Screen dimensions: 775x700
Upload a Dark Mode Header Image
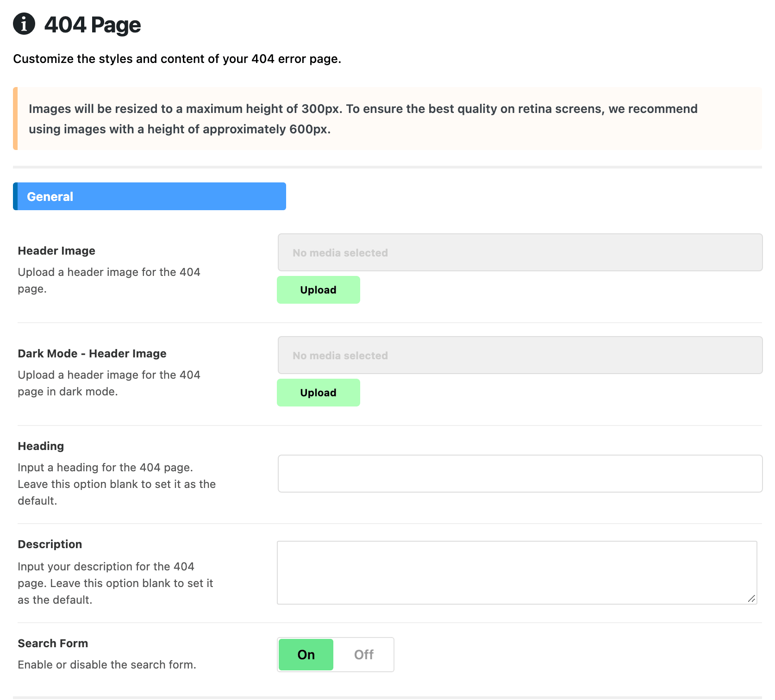point(319,393)
